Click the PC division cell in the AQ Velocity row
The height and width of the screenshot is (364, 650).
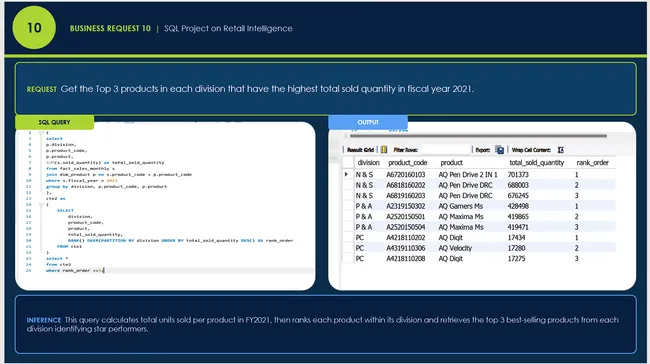point(359,248)
